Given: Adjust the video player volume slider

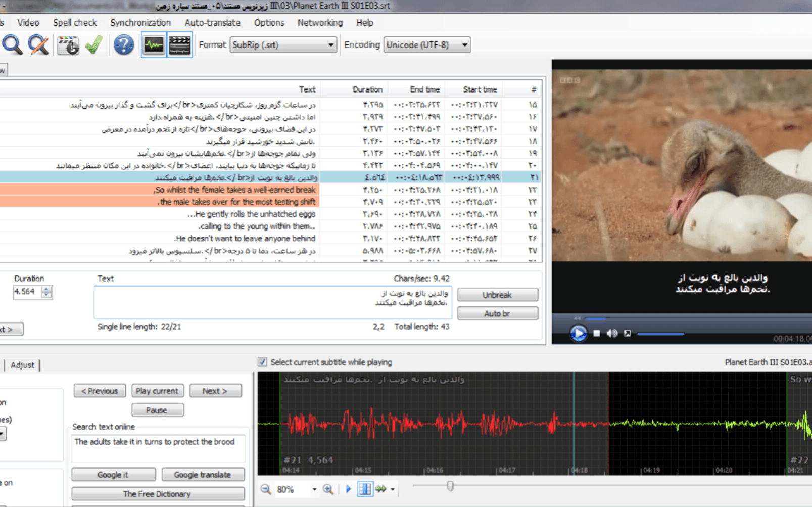Looking at the screenshot, I should 661,334.
